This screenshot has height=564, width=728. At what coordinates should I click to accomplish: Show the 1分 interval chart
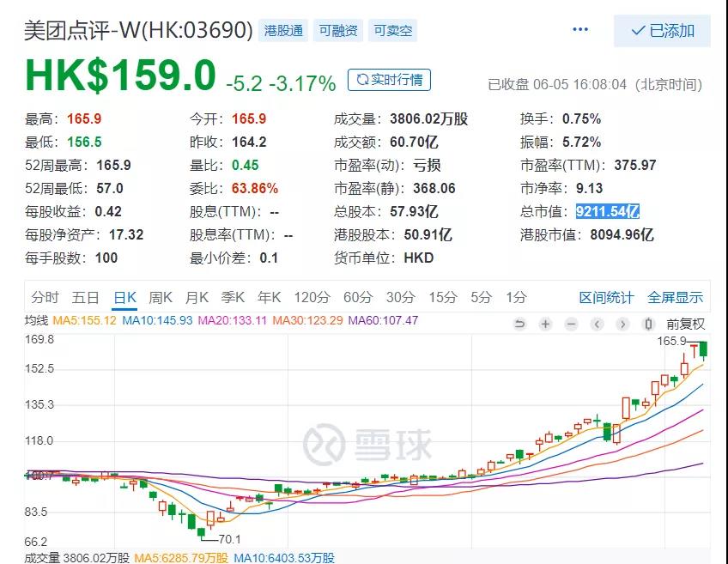[x=516, y=297]
